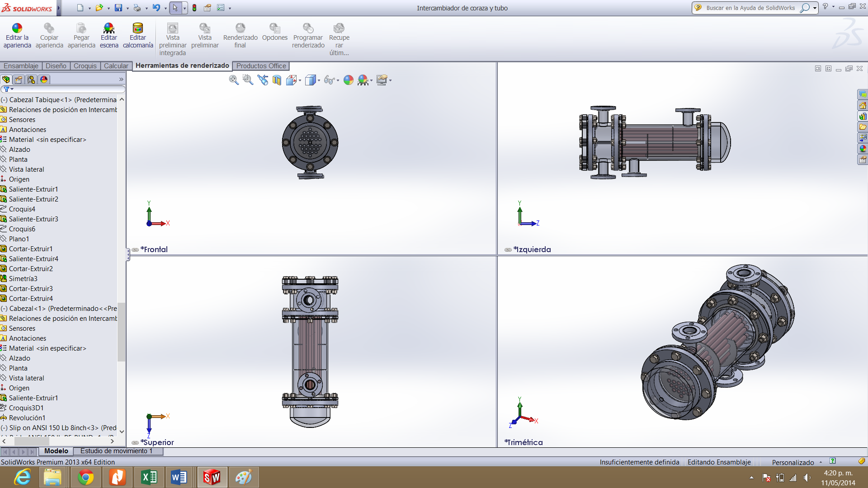Select Zoom to fit magnifier icon

[x=234, y=80]
